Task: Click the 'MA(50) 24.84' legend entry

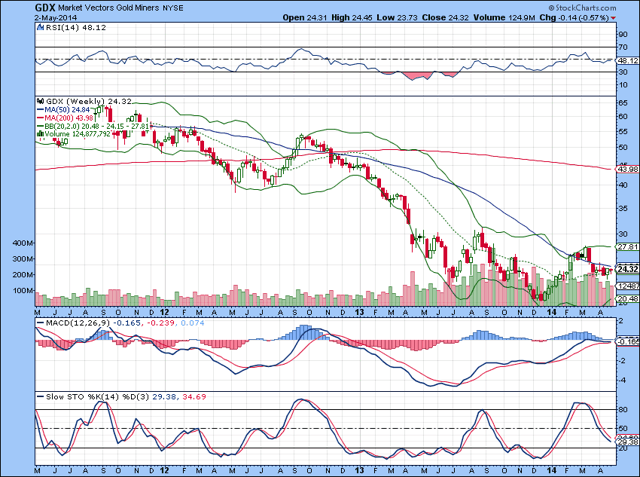Action: click(63, 109)
